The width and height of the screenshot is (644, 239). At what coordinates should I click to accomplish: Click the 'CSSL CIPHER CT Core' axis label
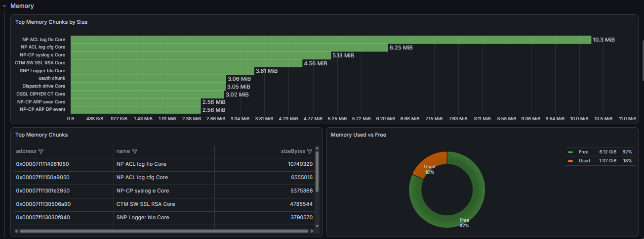pyautogui.click(x=41, y=94)
